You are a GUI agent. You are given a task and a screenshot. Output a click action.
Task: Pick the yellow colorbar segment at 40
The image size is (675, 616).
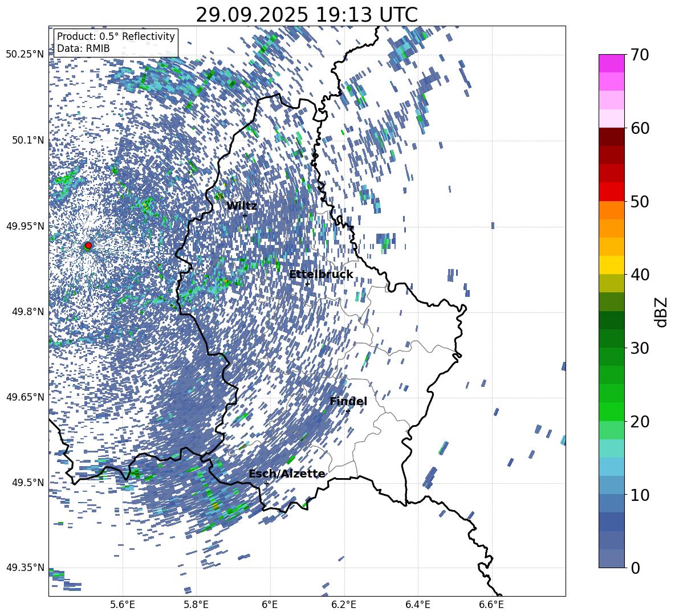pyautogui.click(x=611, y=266)
